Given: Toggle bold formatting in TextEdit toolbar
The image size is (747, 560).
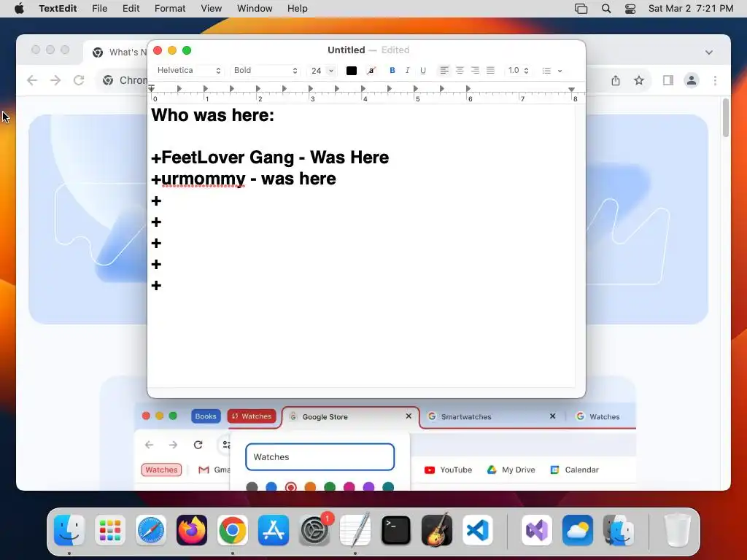Looking at the screenshot, I should click(392, 71).
